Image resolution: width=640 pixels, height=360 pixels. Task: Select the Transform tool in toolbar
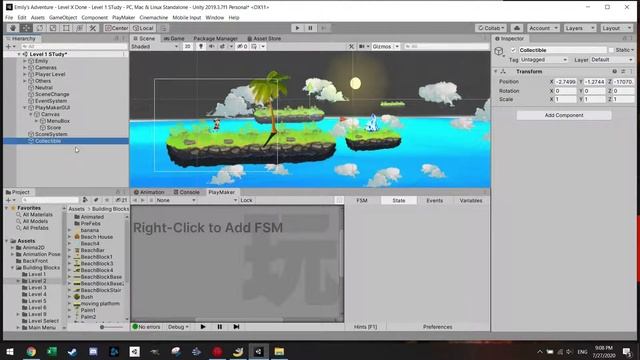[x=80, y=28]
